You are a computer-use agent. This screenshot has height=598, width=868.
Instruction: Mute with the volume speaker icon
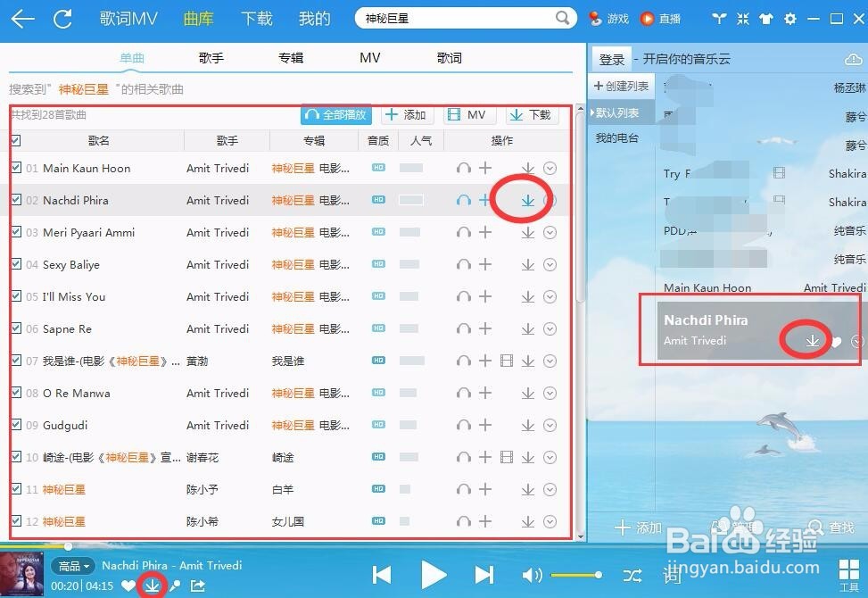click(532, 576)
